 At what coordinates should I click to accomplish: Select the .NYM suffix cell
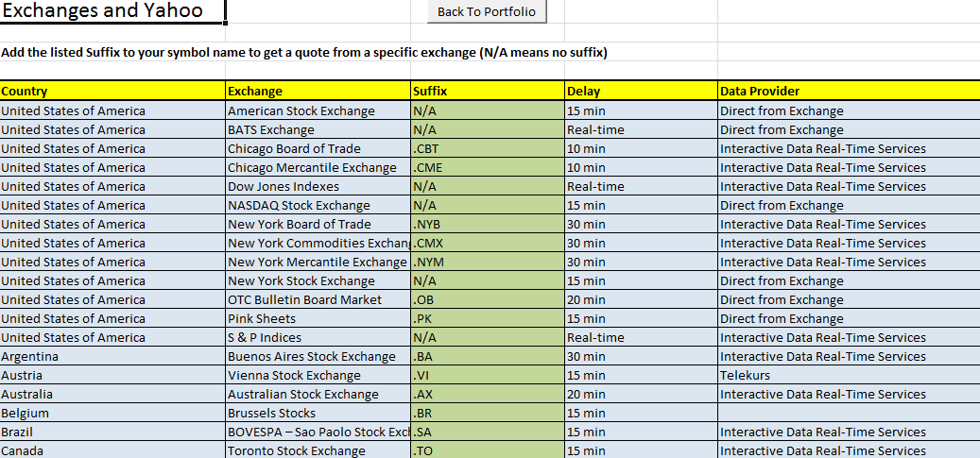coord(487,262)
